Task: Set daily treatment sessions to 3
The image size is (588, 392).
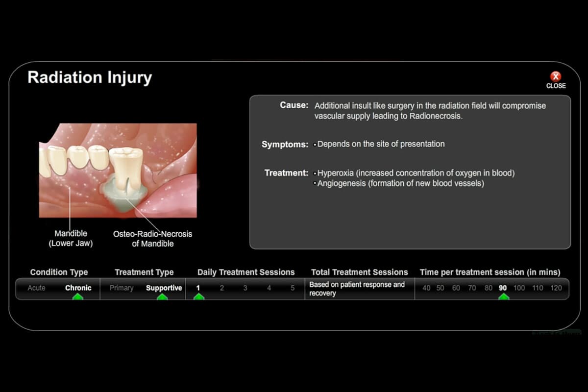Action: [245, 288]
